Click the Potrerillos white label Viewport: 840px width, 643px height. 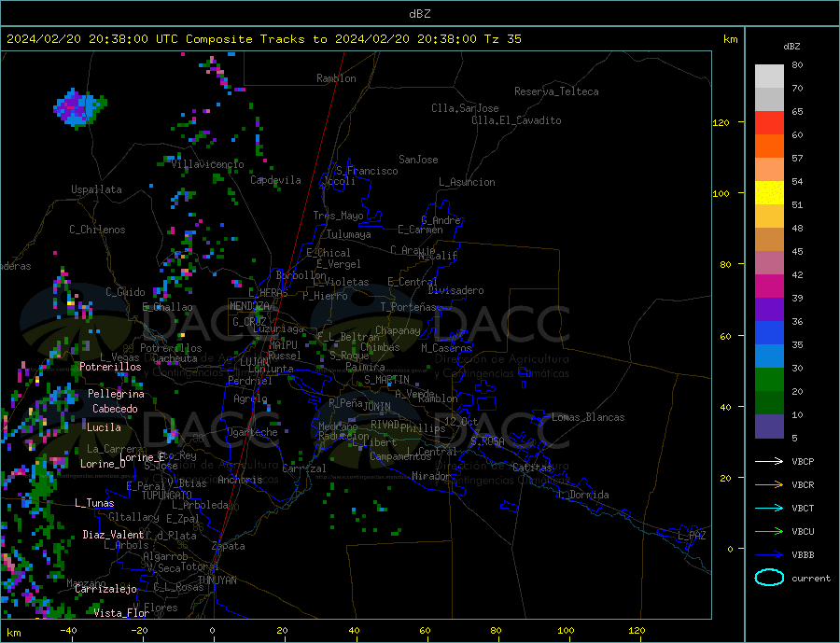pos(110,367)
